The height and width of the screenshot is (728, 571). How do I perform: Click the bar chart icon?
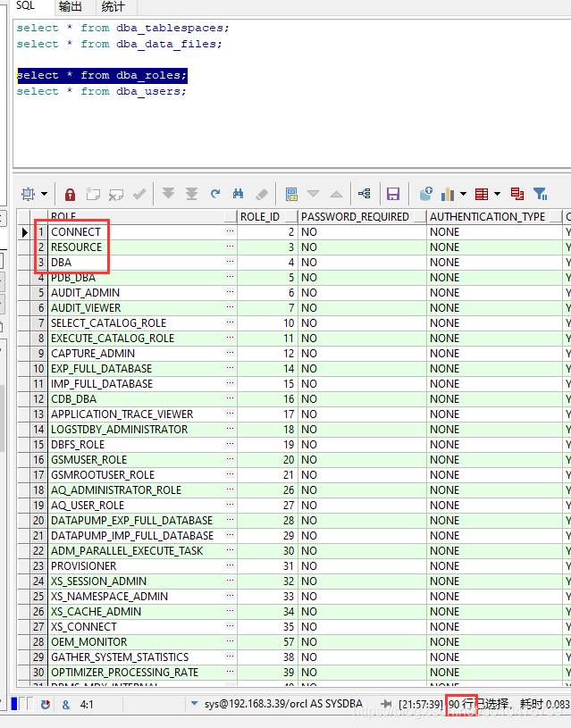[448, 194]
